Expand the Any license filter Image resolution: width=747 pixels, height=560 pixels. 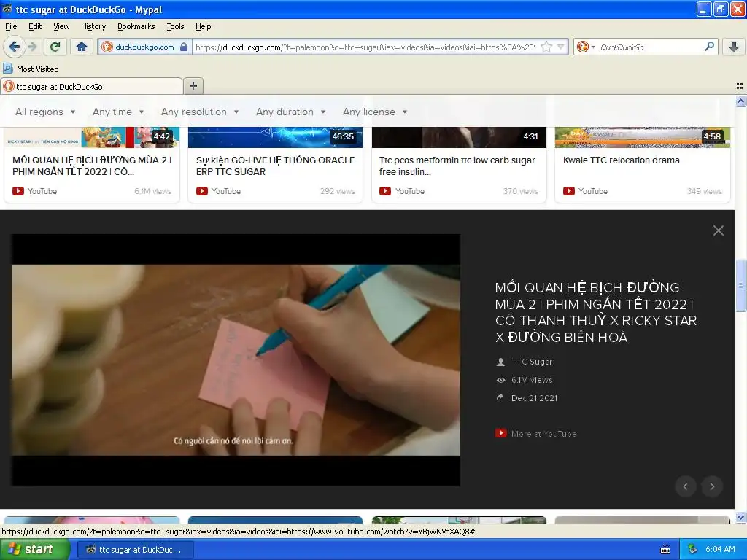[375, 112]
